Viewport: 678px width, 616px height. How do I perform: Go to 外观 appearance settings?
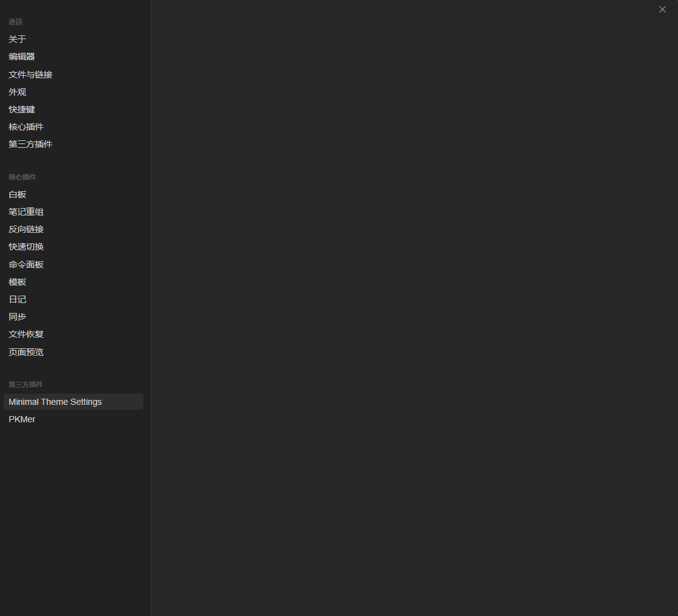tap(17, 92)
